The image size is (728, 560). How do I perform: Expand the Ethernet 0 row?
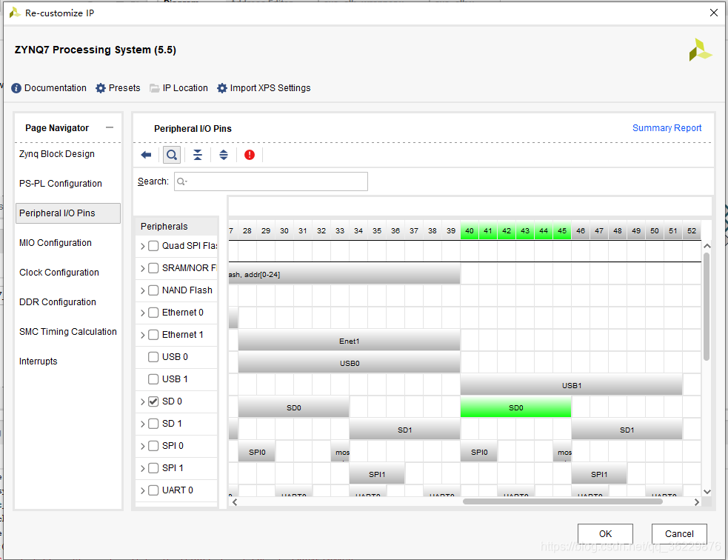[x=142, y=313]
